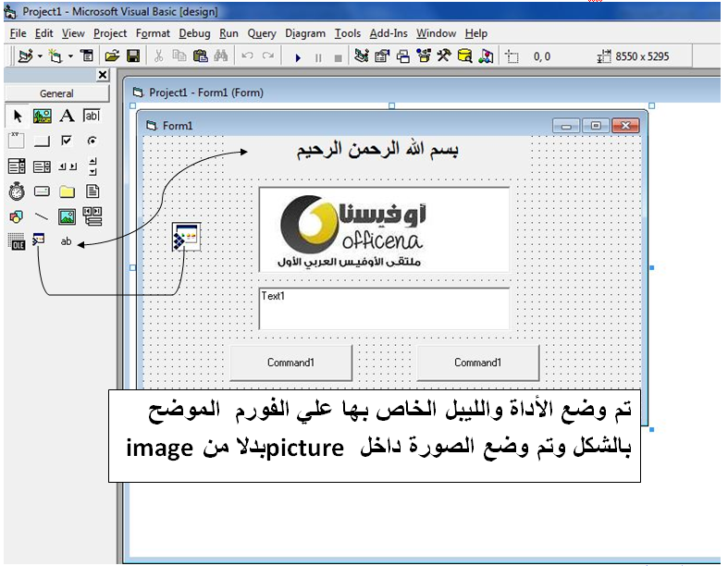The height and width of the screenshot is (566, 728).
Task: Start the program with Run arrow
Action: click(x=298, y=57)
